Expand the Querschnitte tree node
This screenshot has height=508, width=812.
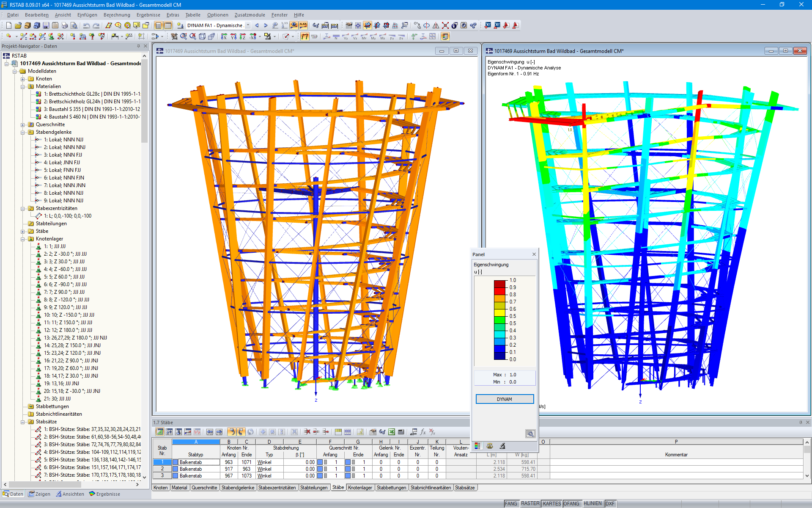tap(23, 124)
